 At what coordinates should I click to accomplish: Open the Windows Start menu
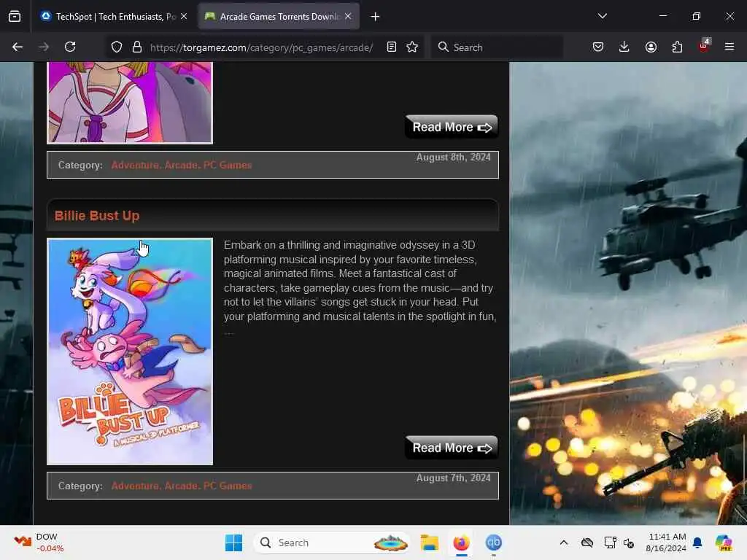point(234,542)
